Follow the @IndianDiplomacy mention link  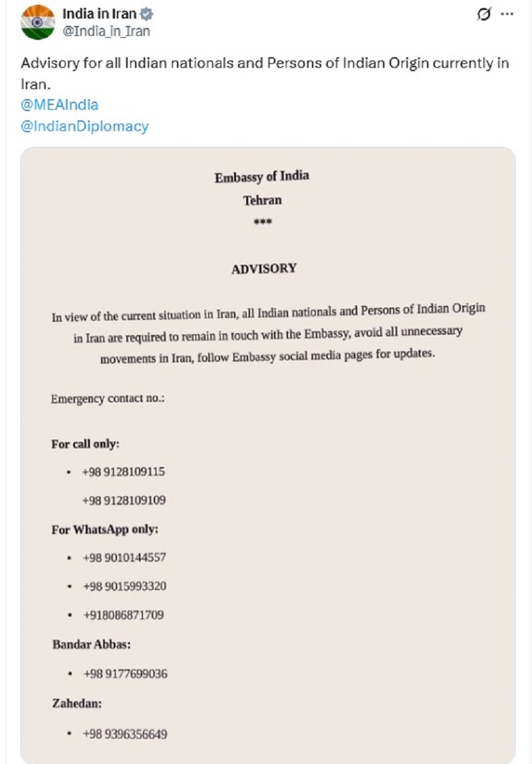click(84, 126)
